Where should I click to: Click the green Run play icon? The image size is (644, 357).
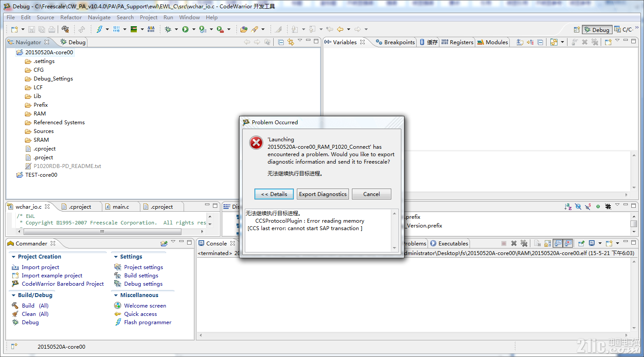click(x=185, y=29)
